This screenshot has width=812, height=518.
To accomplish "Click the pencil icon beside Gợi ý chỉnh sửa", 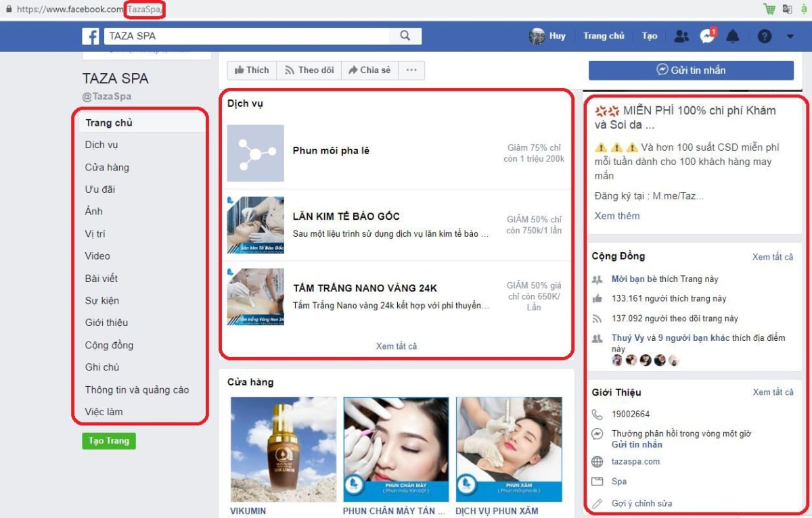I will (x=597, y=503).
